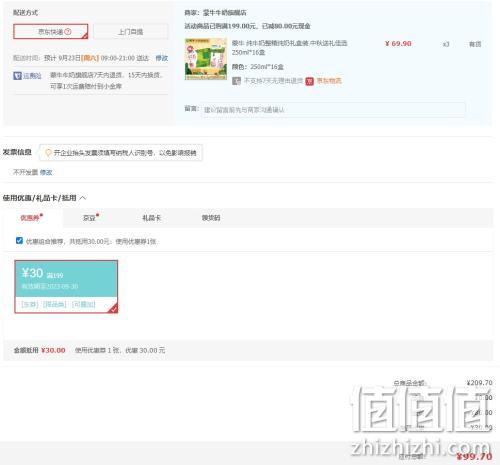The image size is (500, 465).
Task: Open the 领货码 tab
Action: [x=211, y=218]
